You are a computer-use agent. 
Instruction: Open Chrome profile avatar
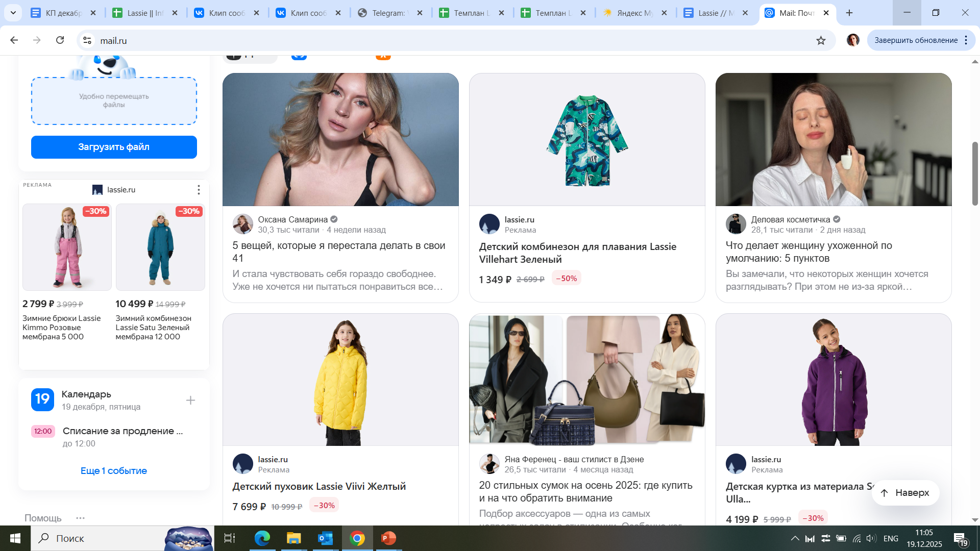pos(853,40)
